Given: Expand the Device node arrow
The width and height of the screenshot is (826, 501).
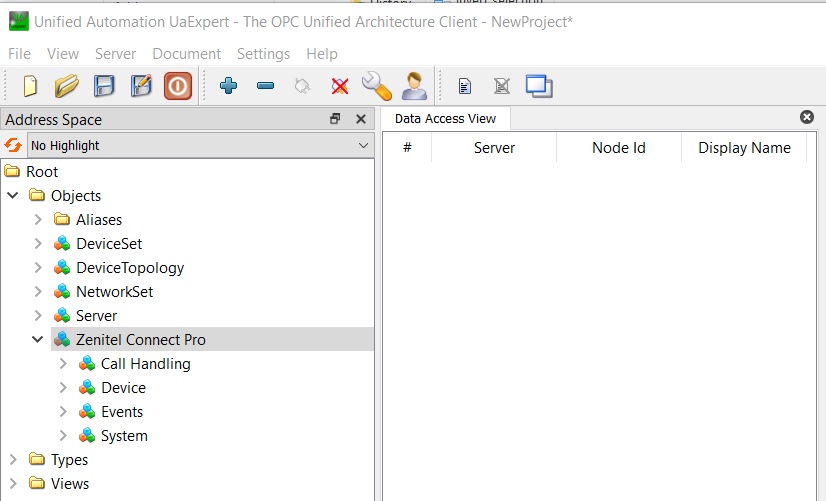Looking at the screenshot, I should pos(63,388).
